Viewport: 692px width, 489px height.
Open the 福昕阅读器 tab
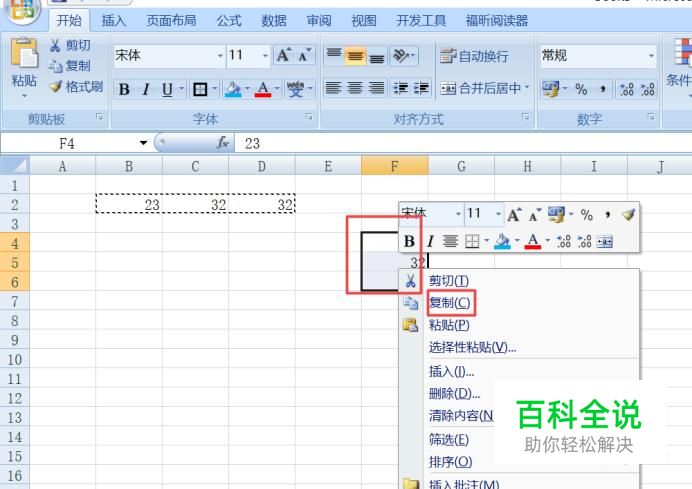[x=497, y=20]
